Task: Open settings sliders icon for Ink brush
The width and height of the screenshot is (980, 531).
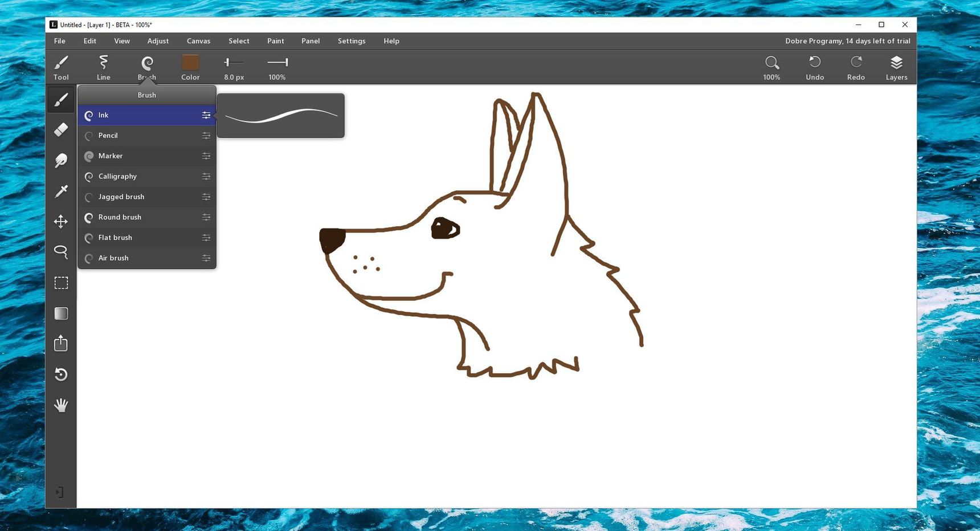Action: 206,115
